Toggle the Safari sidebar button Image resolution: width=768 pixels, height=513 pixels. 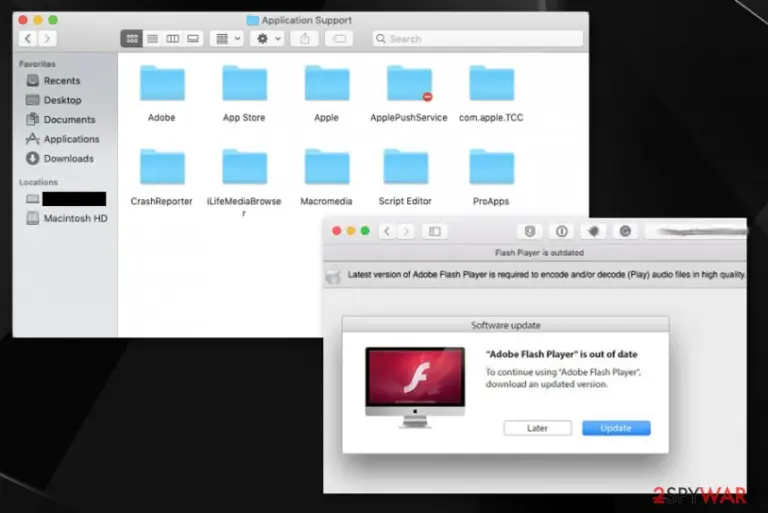(435, 231)
